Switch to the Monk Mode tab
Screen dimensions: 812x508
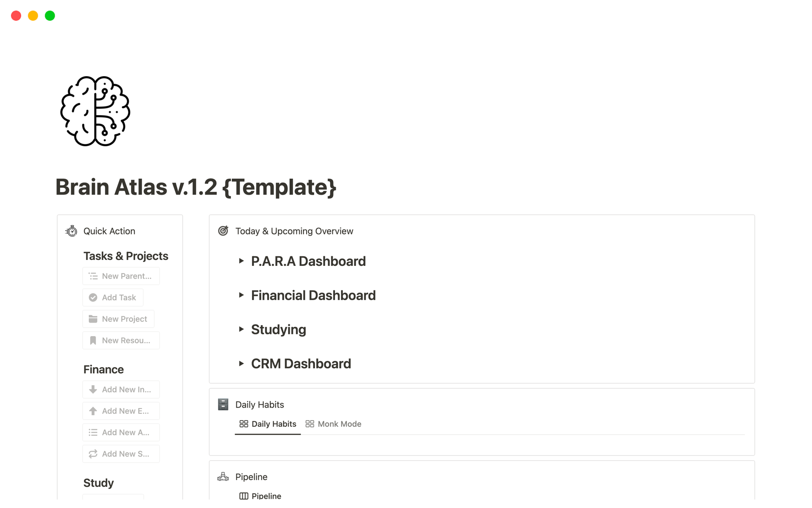333,424
